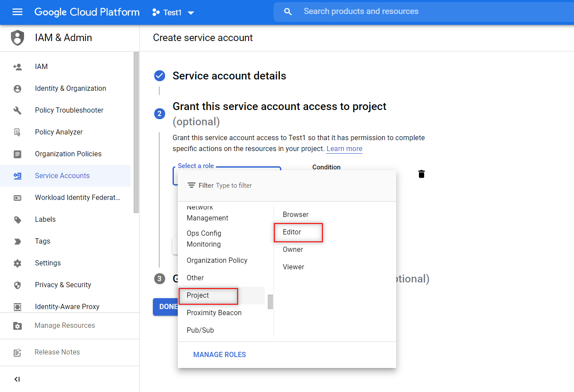
Task: Click the Identity-Aware Proxy icon
Action: click(17, 306)
